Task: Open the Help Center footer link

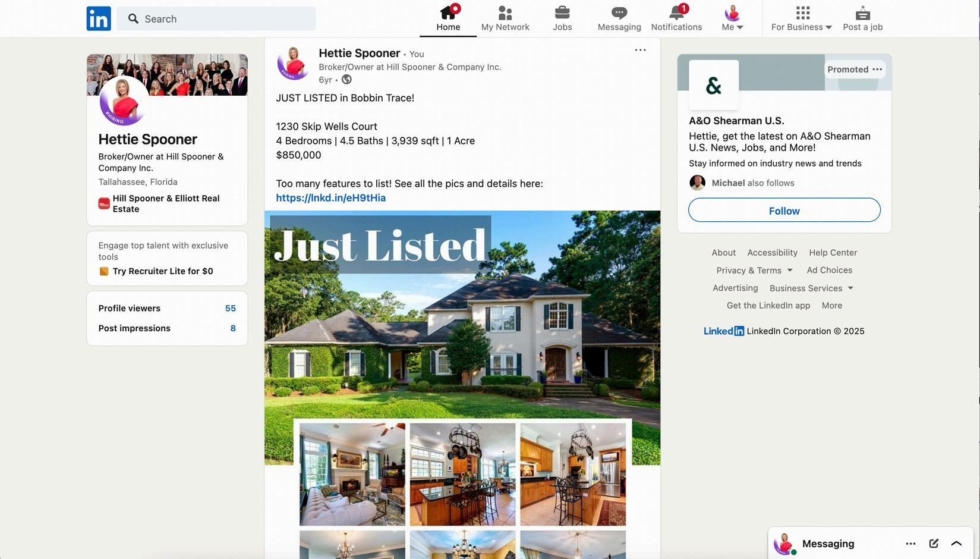Action: coord(833,253)
